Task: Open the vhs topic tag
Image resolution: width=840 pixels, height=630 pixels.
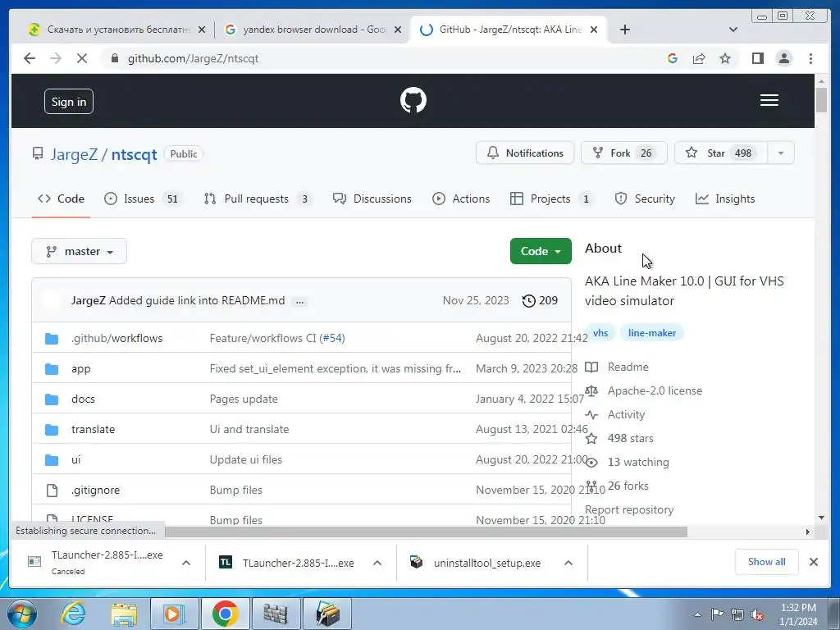Action: pos(600,333)
